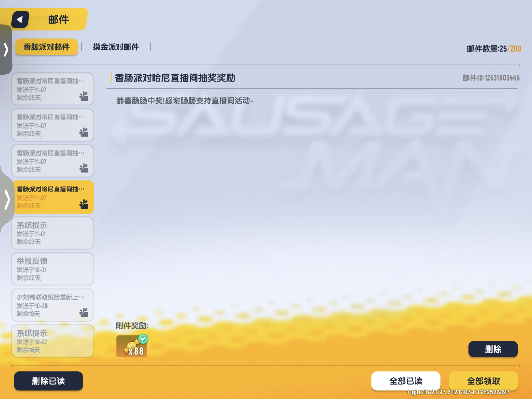
Task: Open the 系统提示 mail sent 10-27
Action: [x=52, y=341]
